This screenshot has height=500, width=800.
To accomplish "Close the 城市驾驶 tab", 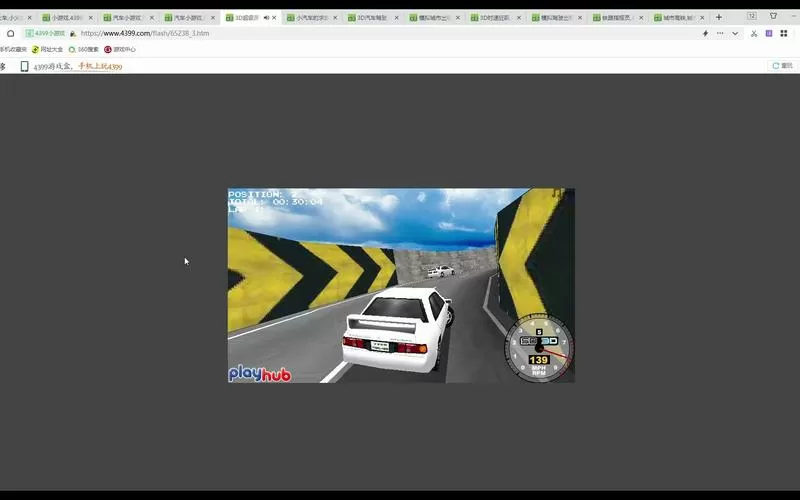I will tap(703, 17).
